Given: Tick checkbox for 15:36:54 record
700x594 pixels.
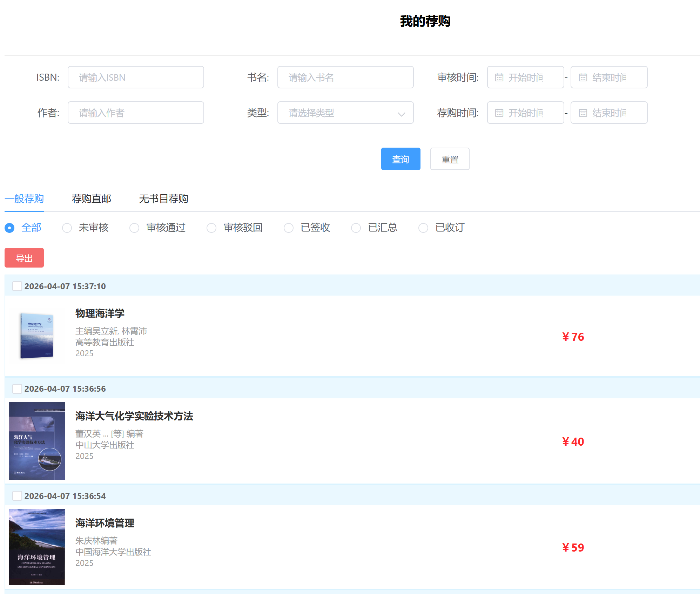Looking at the screenshot, I should [17, 496].
